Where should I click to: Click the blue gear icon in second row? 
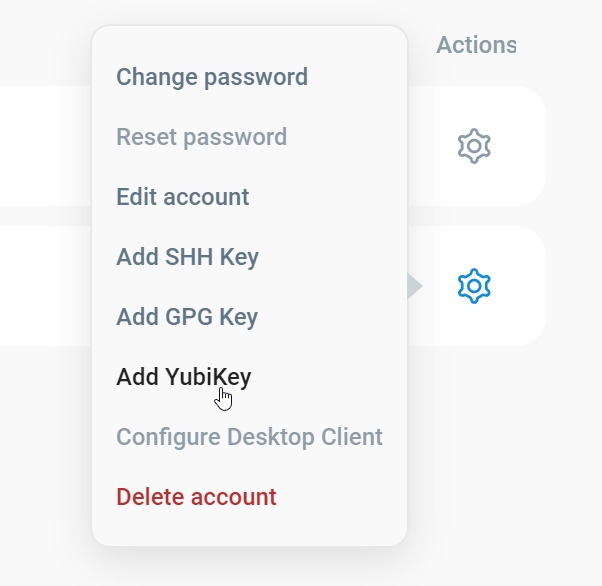[x=474, y=287]
